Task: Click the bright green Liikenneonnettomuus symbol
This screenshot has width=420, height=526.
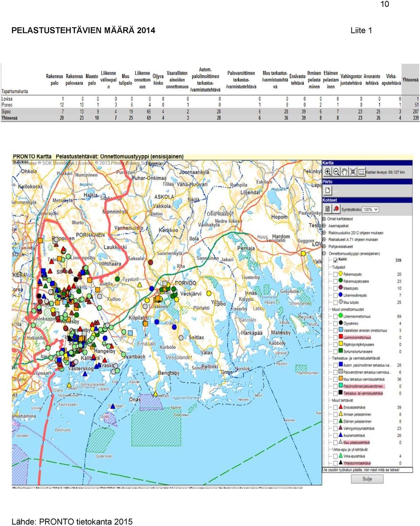Action: (340, 316)
